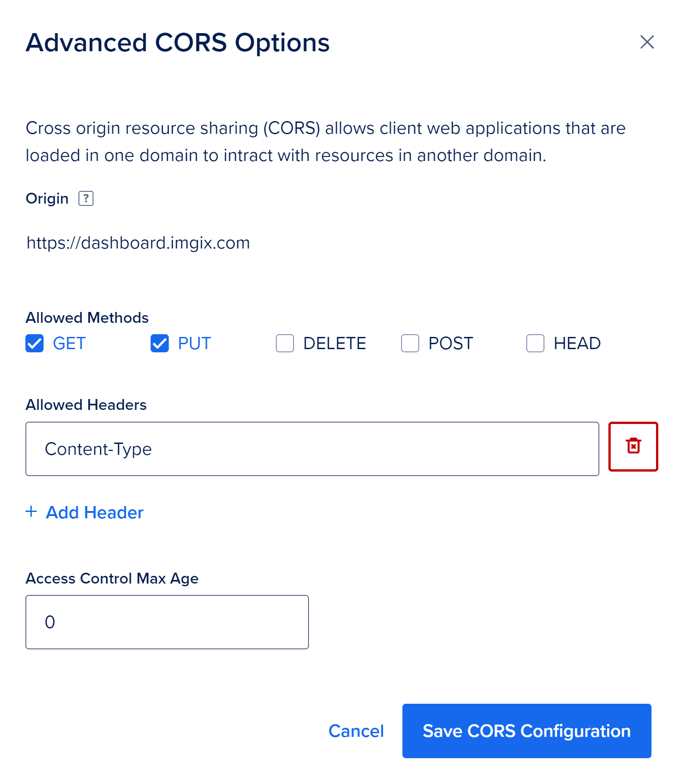The height and width of the screenshot is (784, 676).
Task: Click the Advanced CORS Options title
Action: pos(178,42)
